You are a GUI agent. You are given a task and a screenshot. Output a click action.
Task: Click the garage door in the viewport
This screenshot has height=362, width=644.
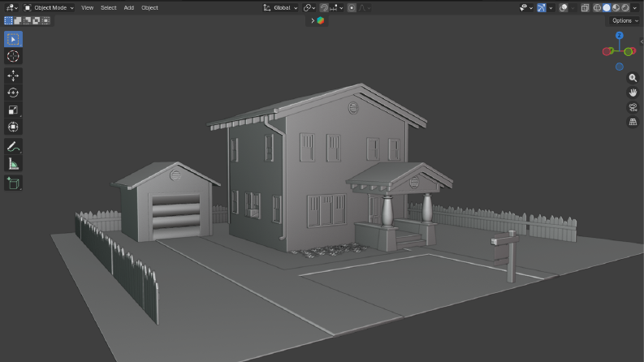176,217
